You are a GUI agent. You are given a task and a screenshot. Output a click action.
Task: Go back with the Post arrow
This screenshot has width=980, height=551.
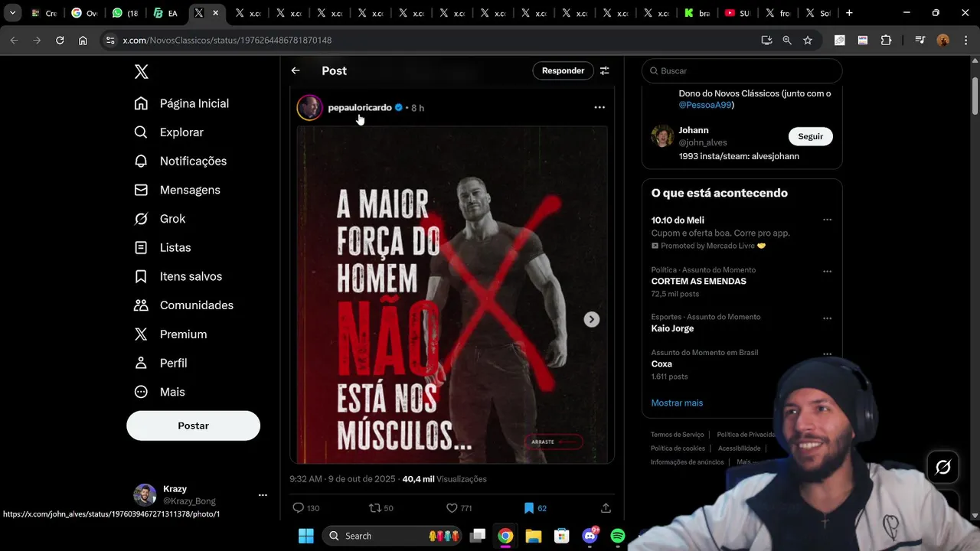point(296,70)
